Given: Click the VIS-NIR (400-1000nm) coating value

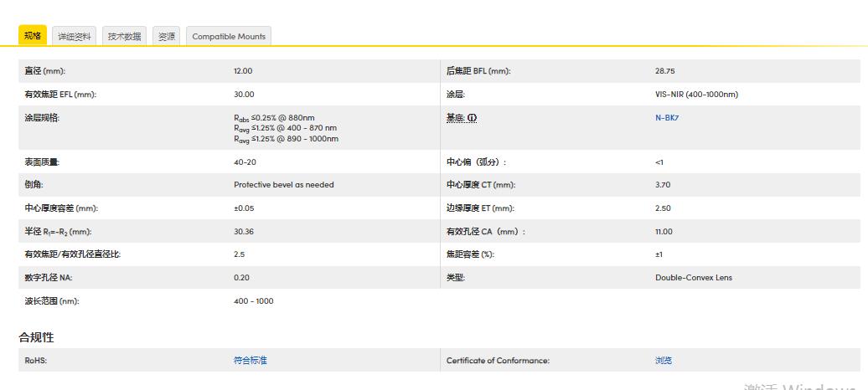Looking at the screenshot, I should coord(696,95).
